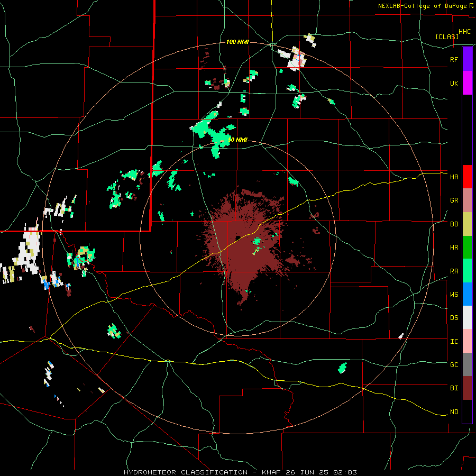Click the ND black legend block
Image resolution: width=476 pixels, height=476 pixels.
coord(467,411)
